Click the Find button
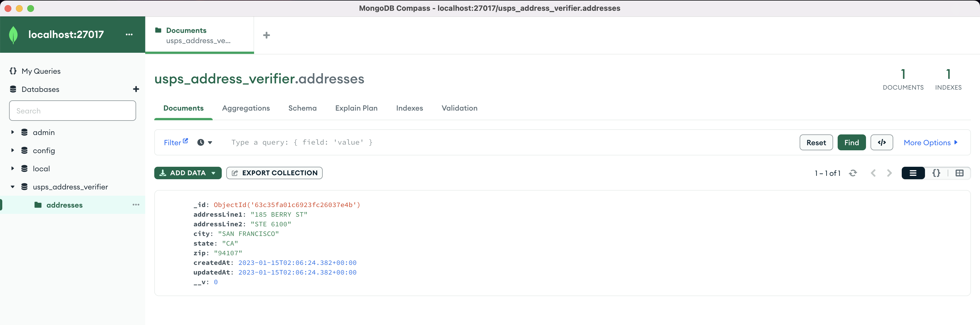The image size is (980, 325). 851,142
